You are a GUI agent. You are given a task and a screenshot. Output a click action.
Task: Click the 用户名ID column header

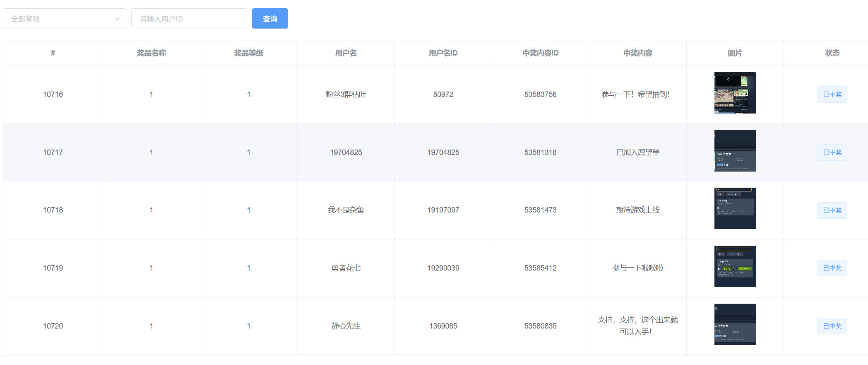[443, 53]
